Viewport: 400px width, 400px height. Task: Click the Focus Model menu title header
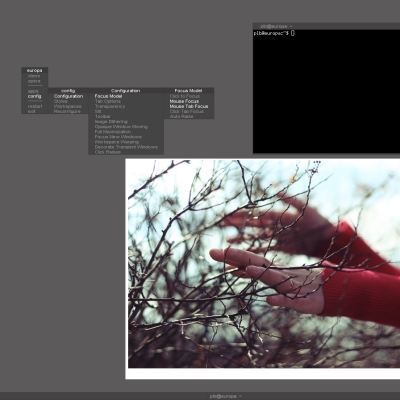coord(189,91)
